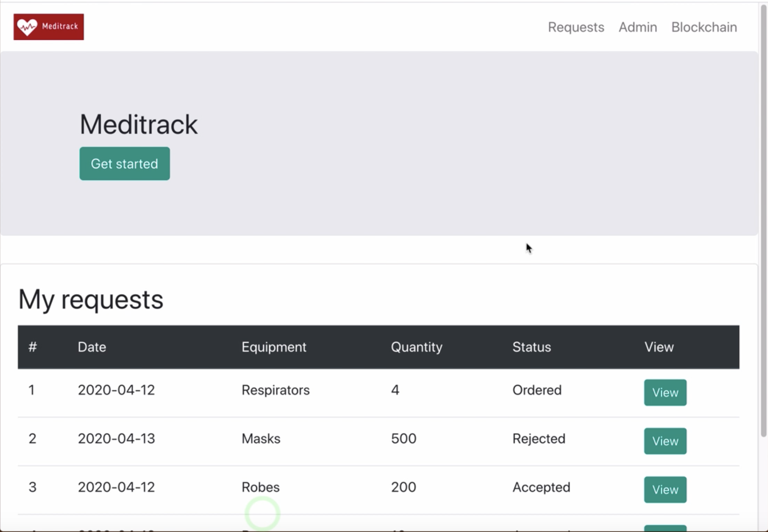View the accepted Robes request
The width and height of the screenshot is (768, 532).
click(x=665, y=489)
